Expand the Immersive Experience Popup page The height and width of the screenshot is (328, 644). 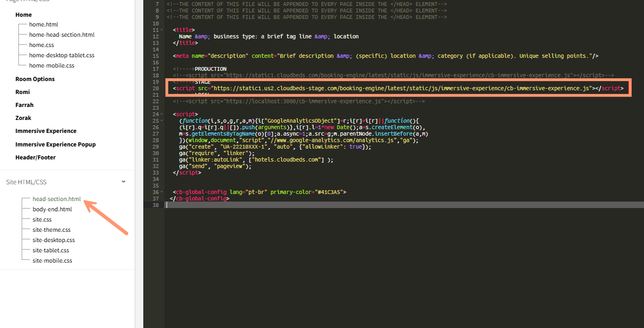coord(55,144)
